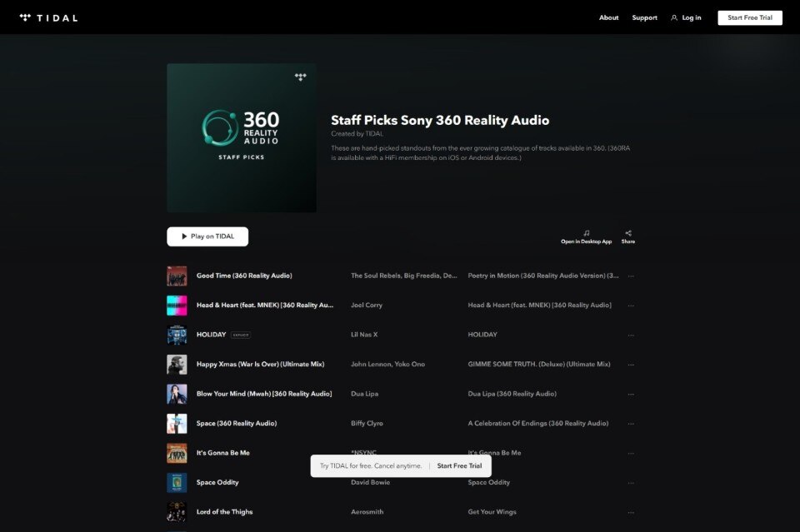
Task: Open album A Celebration Of Endings
Action: click(x=537, y=424)
